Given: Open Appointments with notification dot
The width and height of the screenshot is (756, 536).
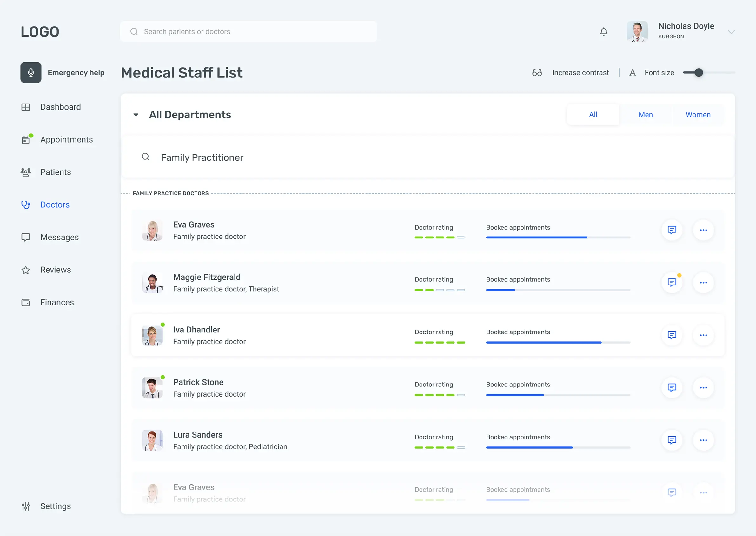Looking at the screenshot, I should [26, 139].
